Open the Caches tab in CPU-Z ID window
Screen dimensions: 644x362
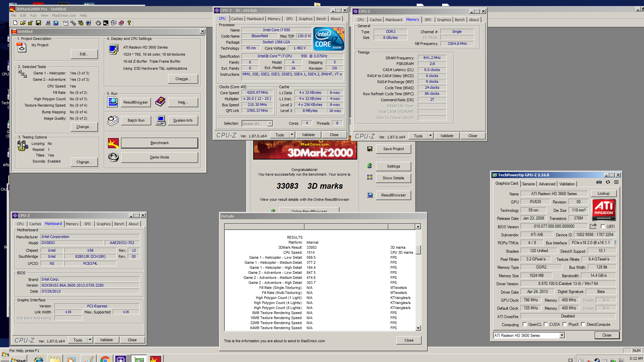pyautogui.click(x=237, y=19)
